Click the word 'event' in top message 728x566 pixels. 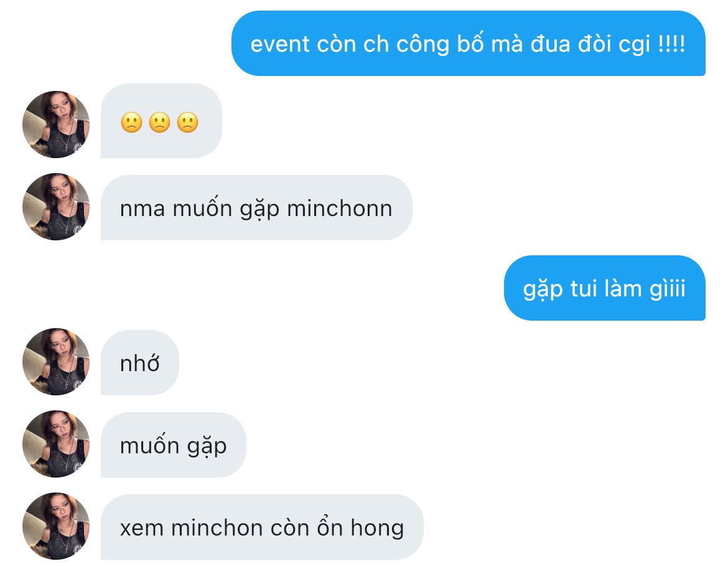[280, 45]
